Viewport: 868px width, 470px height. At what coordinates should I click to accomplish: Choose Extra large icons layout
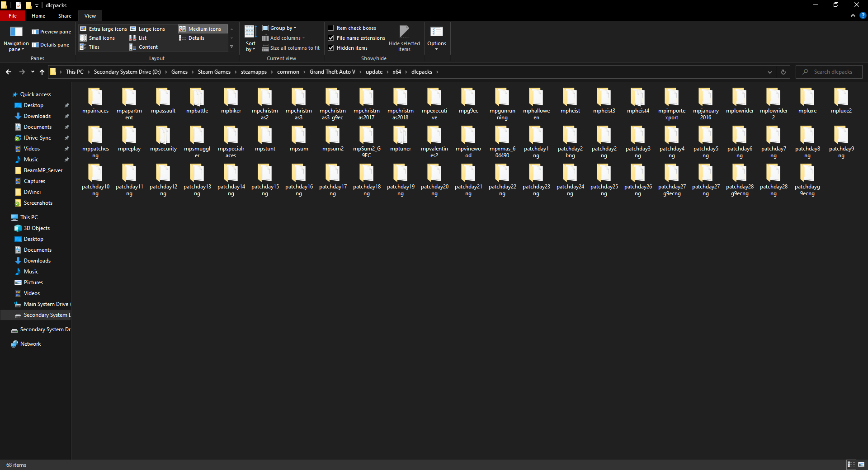pyautogui.click(x=104, y=29)
